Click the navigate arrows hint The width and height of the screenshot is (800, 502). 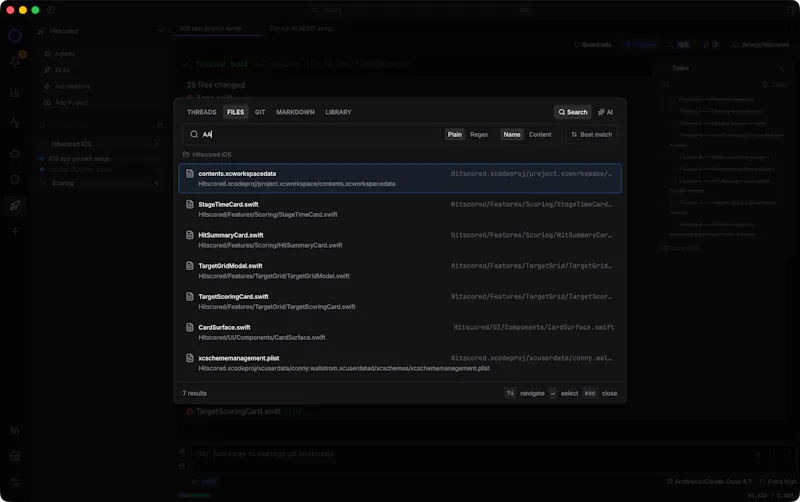coord(510,393)
